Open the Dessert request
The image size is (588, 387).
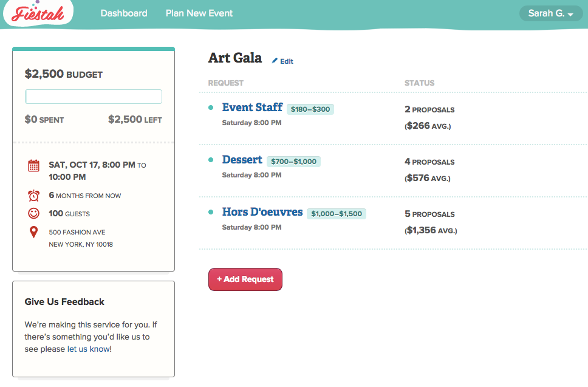(242, 160)
